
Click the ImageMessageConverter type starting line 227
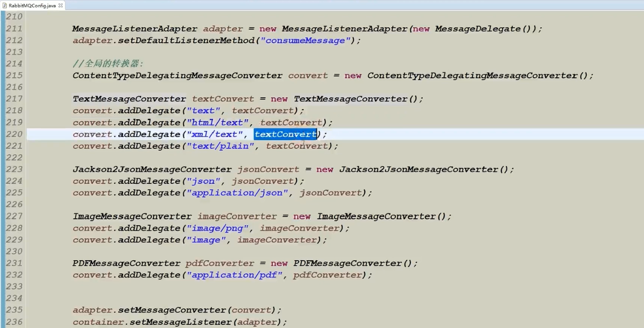132,216
